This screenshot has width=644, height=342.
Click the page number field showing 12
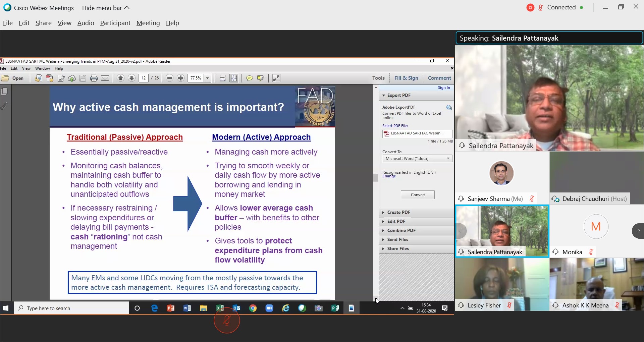144,78
